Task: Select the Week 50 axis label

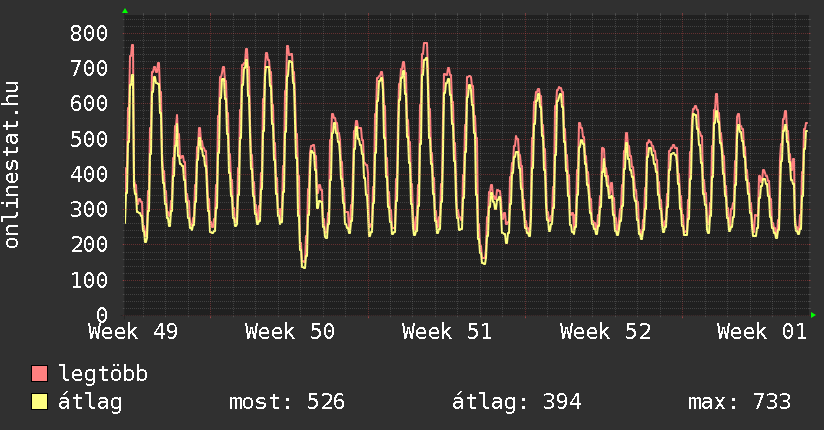Action: tap(290, 332)
